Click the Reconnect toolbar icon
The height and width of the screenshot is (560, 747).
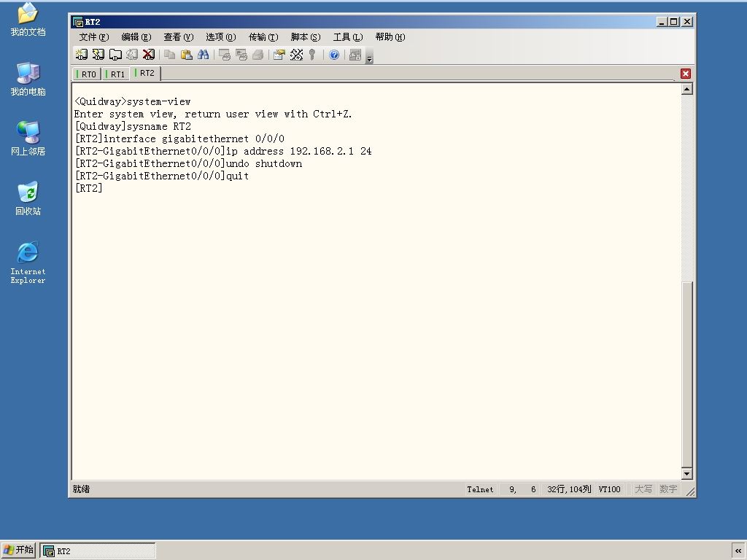pyautogui.click(x=132, y=55)
